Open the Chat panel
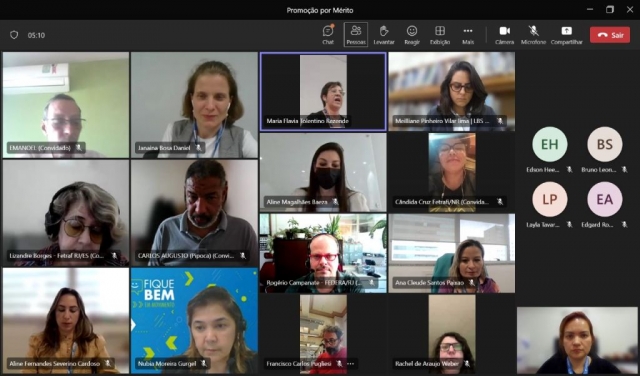Screen dimensions: 640x376 click(328, 35)
